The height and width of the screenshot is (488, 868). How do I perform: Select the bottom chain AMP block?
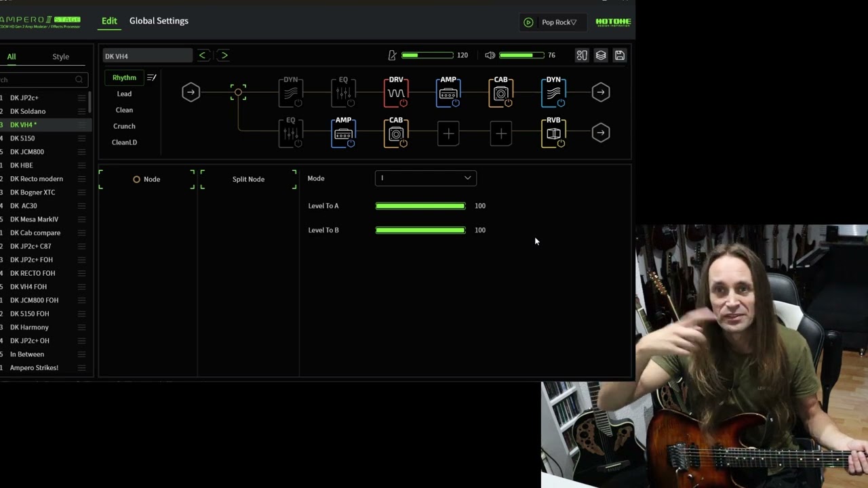click(343, 133)
